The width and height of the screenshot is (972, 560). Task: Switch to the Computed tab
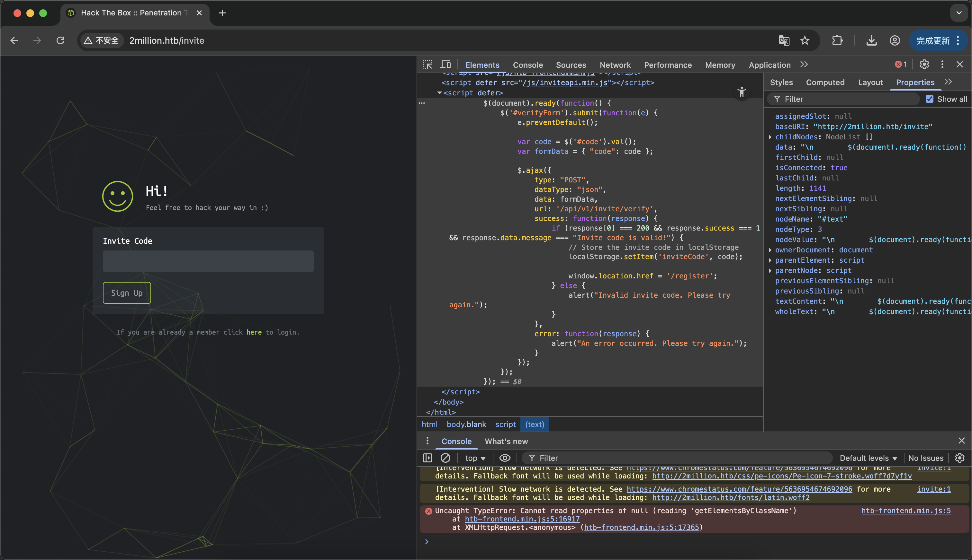(825, 82)
